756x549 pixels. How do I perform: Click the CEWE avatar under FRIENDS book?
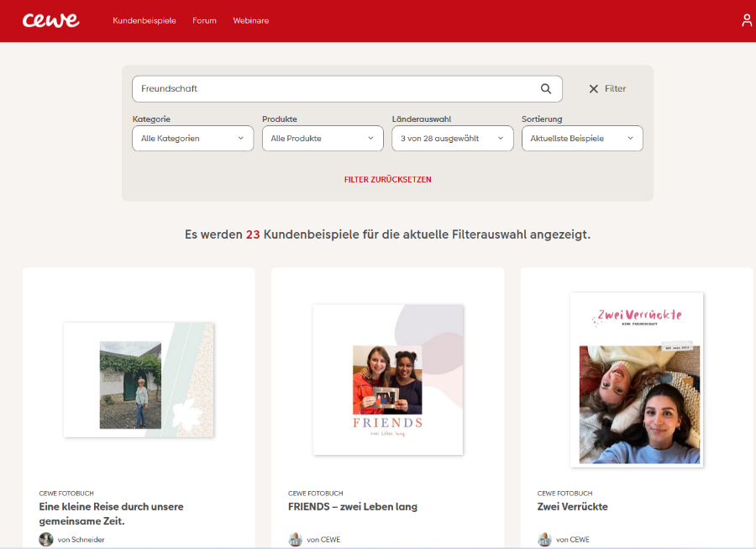(x=295, y=539)
